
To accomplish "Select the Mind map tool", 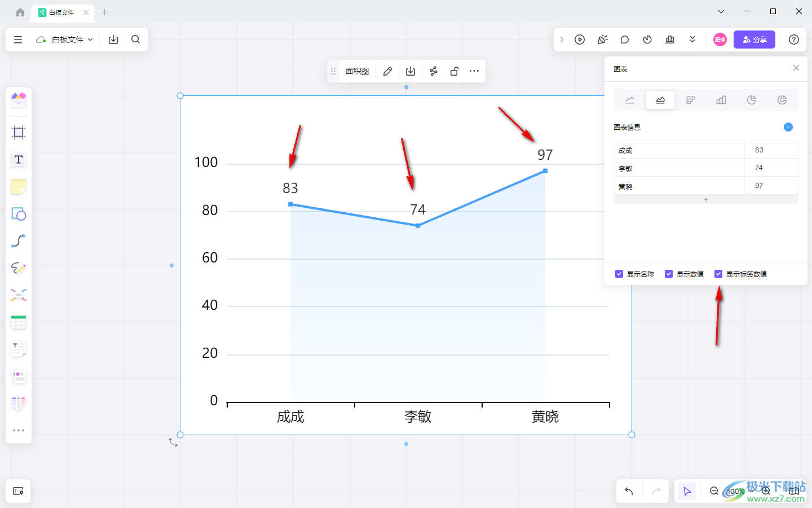I will pyautogui.click(x=19, y=295).
